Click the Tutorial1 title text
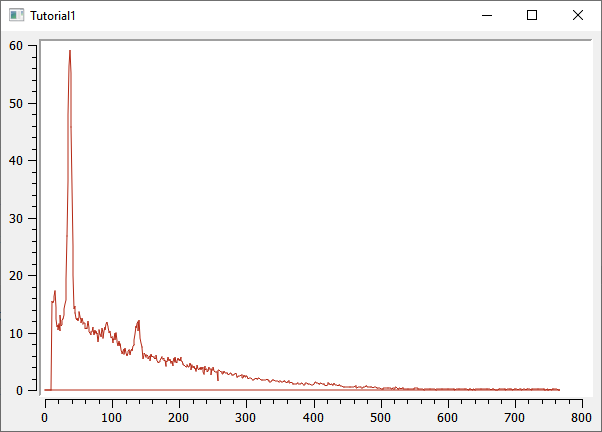Screen dimensions: 602x432 (53, 16)
